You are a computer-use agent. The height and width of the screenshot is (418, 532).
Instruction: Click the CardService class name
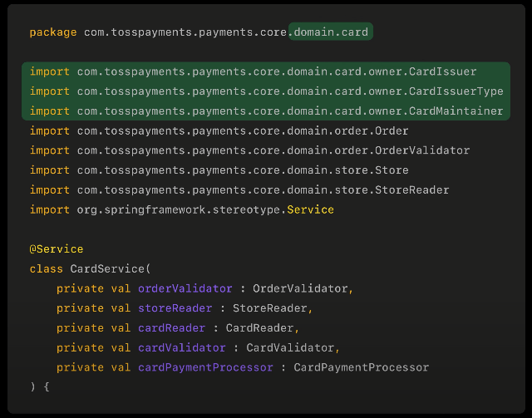pyautogui.click(x=107, y=268)
